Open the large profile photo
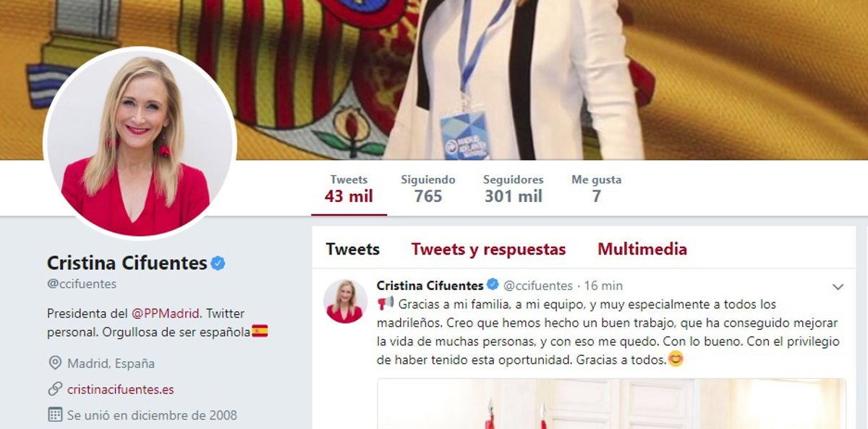The width and height of the screenshot is (868, 429). point(140,143)
